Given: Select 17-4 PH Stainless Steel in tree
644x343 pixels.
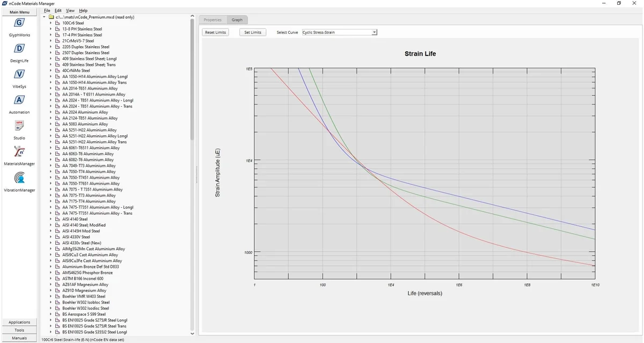Looking at the screenshot, I should coord(82,35).
